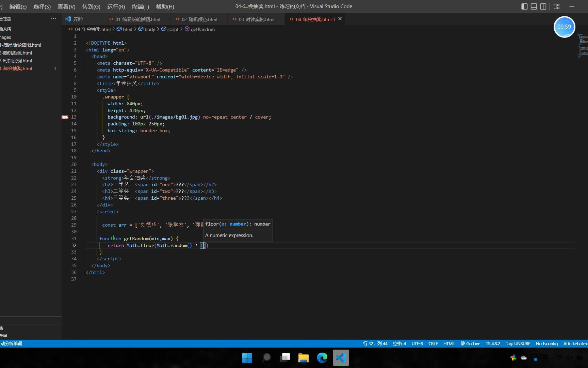Change encoding UTF-8 in status bar
Image resolution: width=588 pixels, height=368 pixels.
coord(417,343)
